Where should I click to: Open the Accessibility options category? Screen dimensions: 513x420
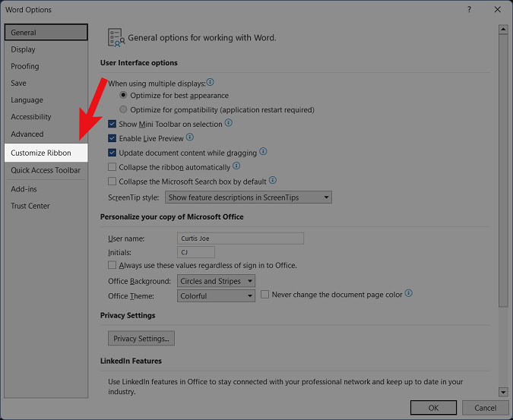pyautogui.click(x=46, y=117)
